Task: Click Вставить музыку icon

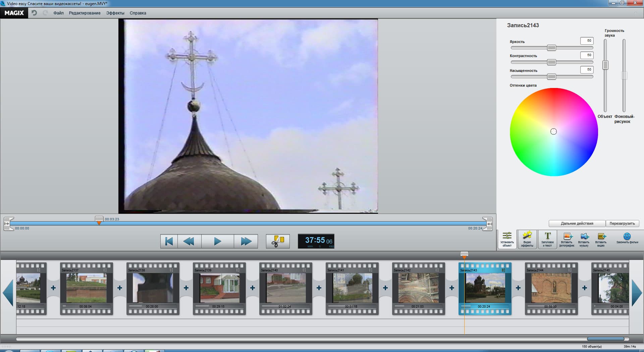Action: (584, 239)
